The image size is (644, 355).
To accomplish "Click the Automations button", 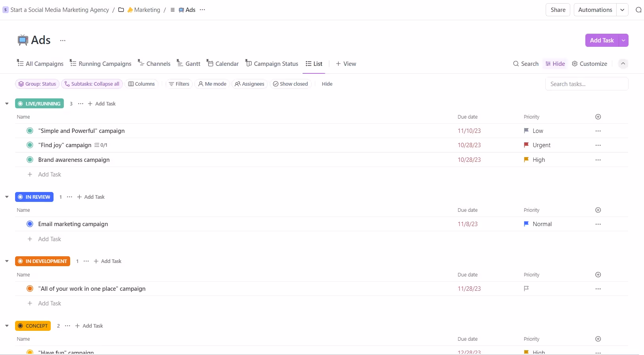I will point(595,10).
